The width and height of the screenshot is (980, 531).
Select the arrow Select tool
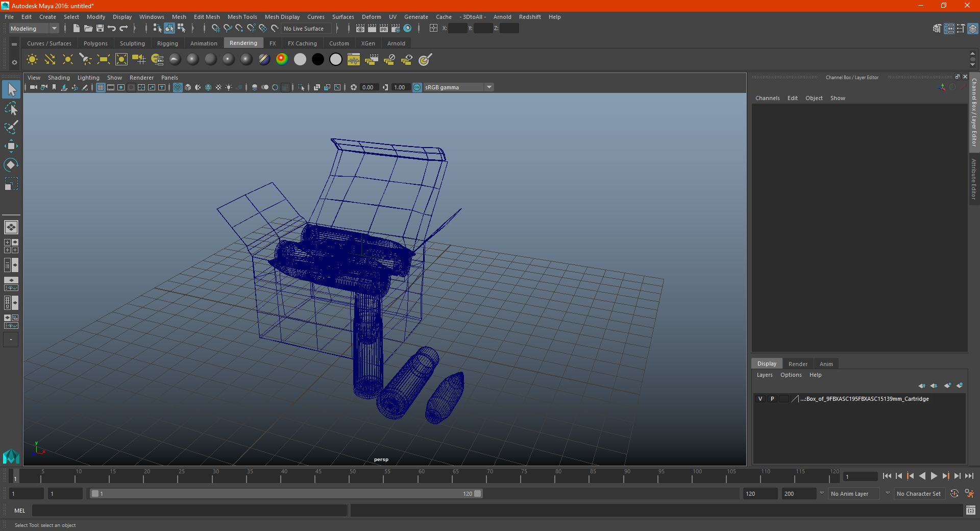[x=11, y=90]
